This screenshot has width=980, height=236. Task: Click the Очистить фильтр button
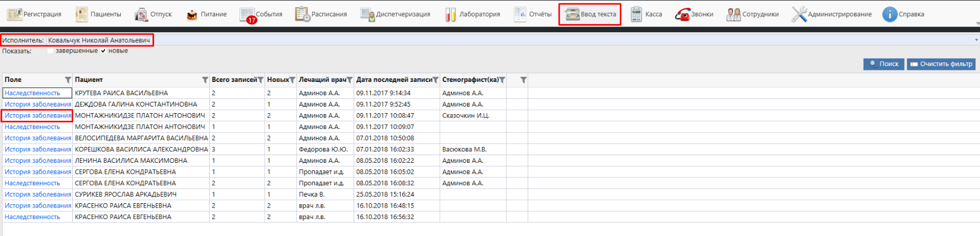tap(941, 64)
